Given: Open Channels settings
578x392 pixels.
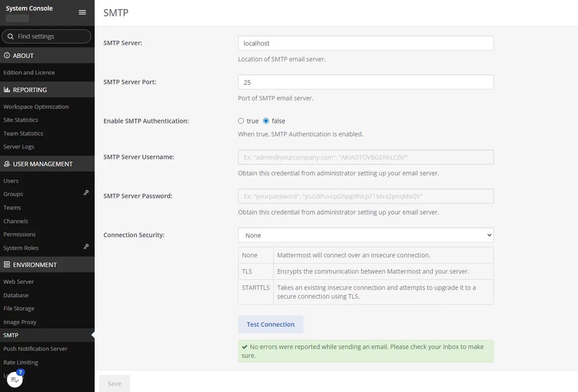Looking at the screenshot, I should (16, 221).
